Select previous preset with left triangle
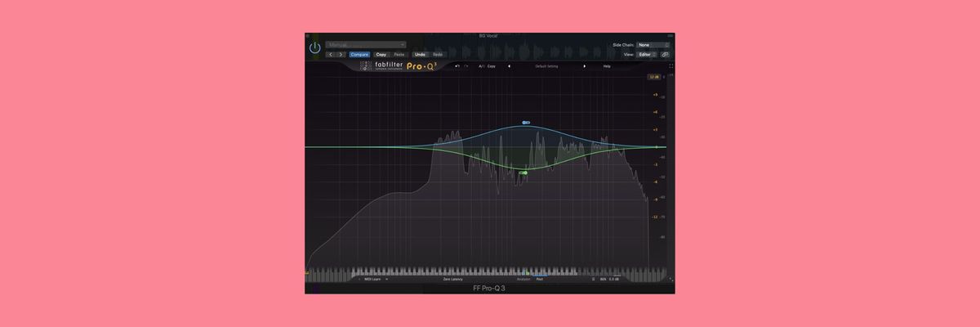The image size is (980, 327). 509,66
